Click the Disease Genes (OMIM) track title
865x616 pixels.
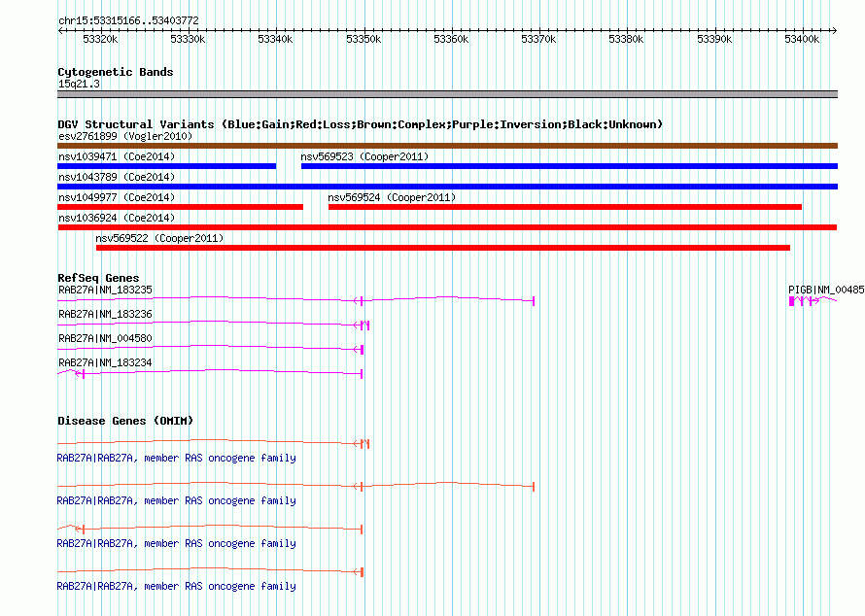125,421
